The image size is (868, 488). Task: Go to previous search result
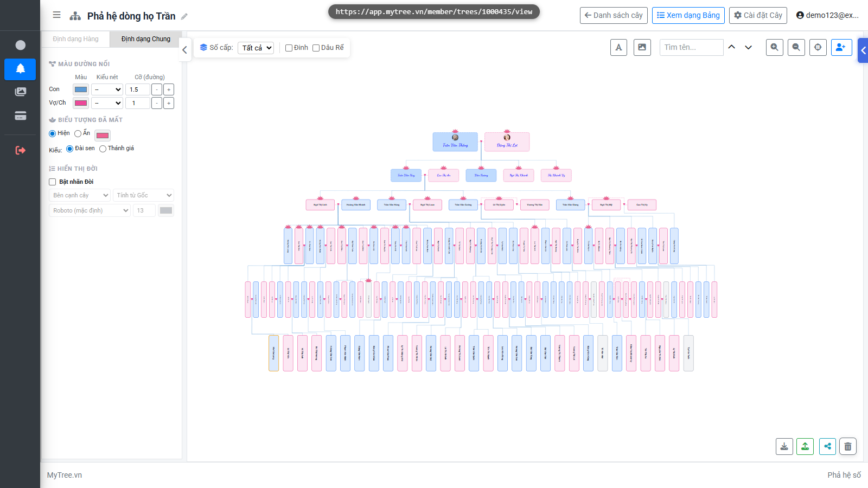(732, 47)
